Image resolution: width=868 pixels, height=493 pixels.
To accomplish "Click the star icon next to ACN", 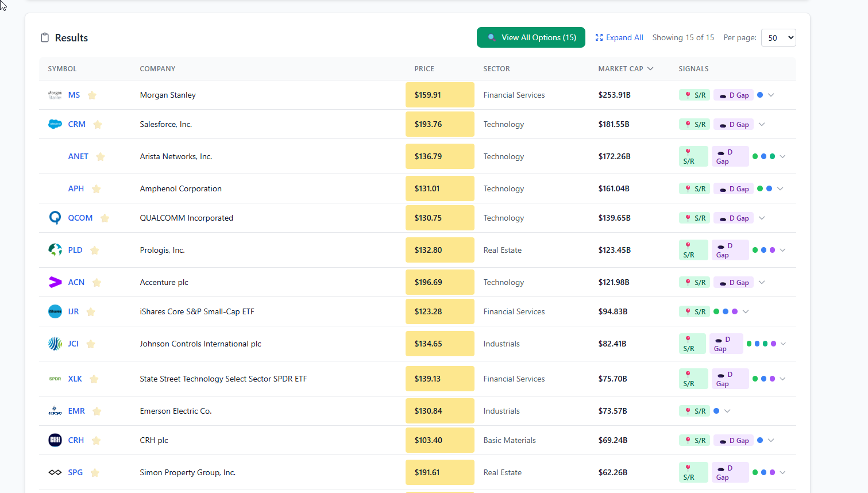I will click(x=97, y=283).
